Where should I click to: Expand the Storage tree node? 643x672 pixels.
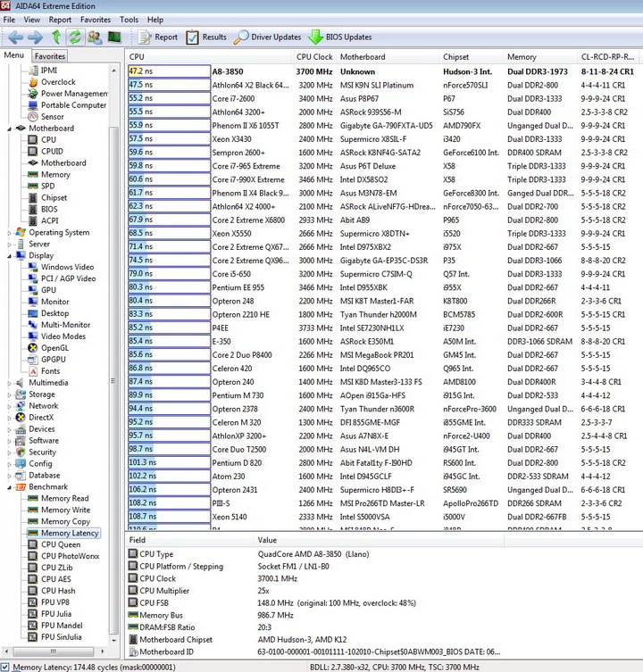pyautogui.click(x=10, y=394)
